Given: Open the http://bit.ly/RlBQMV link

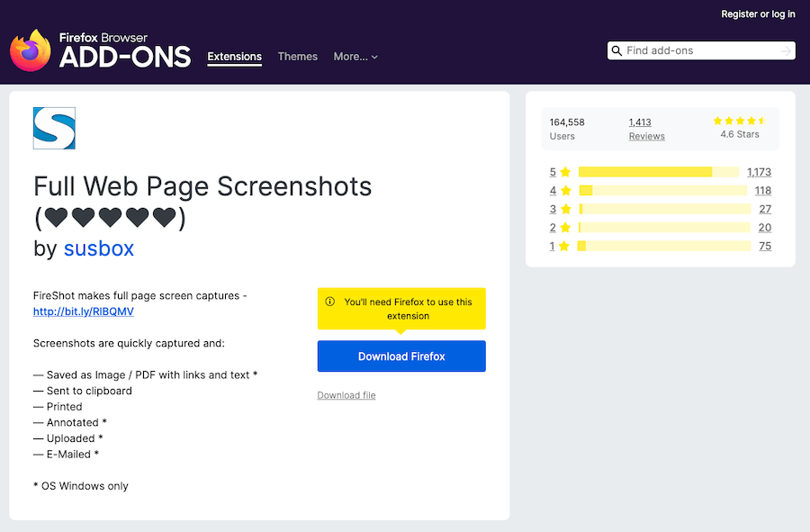Looking at the screenshot, I should (x=84, y=311).
